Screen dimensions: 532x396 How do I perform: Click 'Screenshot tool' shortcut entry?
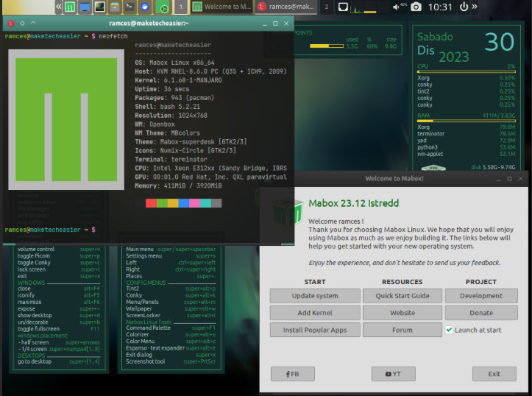(x=171, y=361)
